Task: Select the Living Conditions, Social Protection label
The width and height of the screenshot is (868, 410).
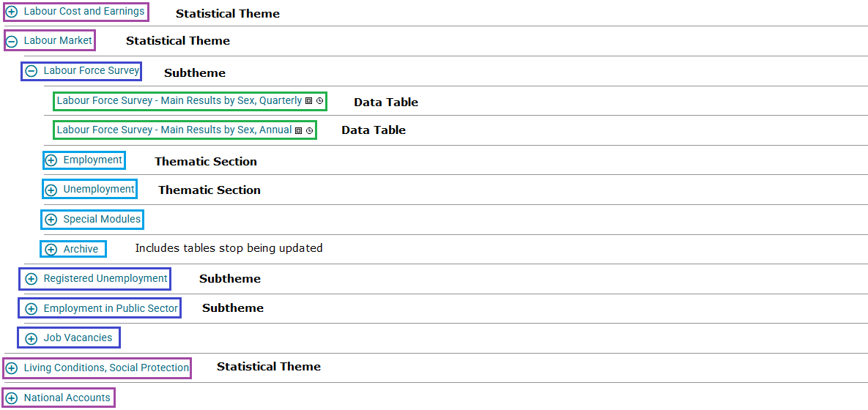Action: (106, 368)
